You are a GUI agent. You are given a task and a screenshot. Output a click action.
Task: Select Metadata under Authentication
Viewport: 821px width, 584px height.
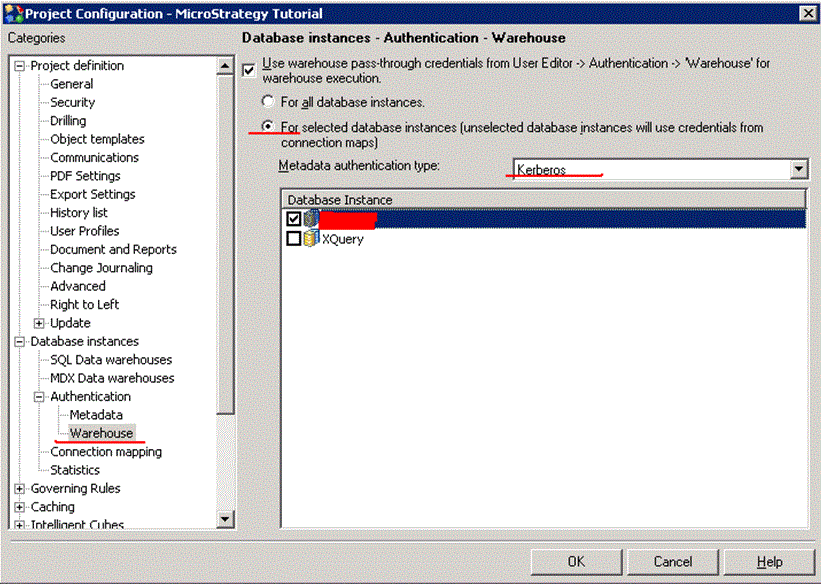pyautogui.click(x=96, y=415)
